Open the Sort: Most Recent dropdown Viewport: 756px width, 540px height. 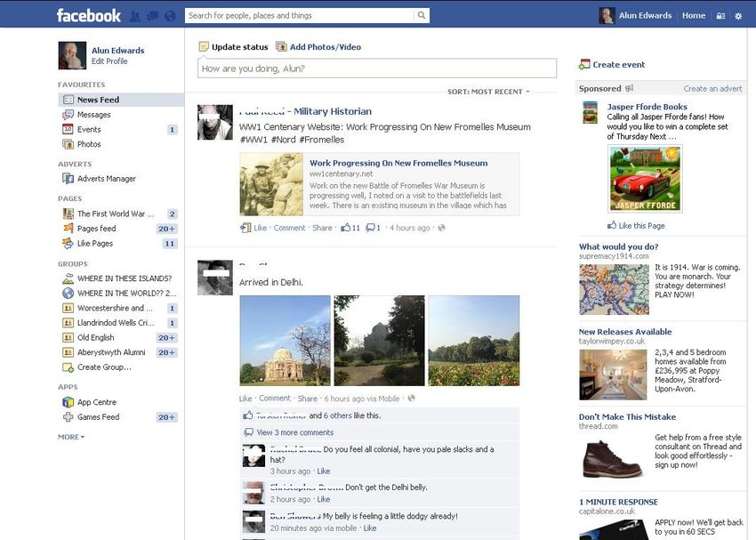pyautogui.click(x=488, y=92)
